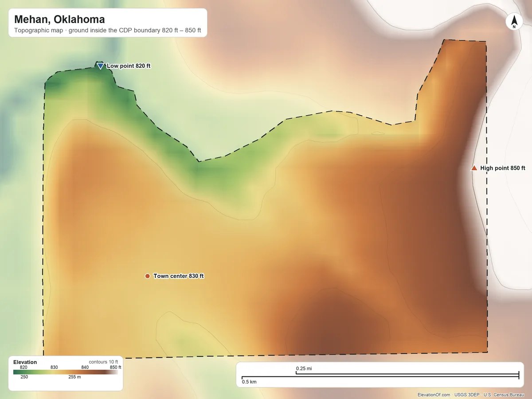Click the 'Elevation' legend heading
The image size is (532, 399).
coord(25,362)
